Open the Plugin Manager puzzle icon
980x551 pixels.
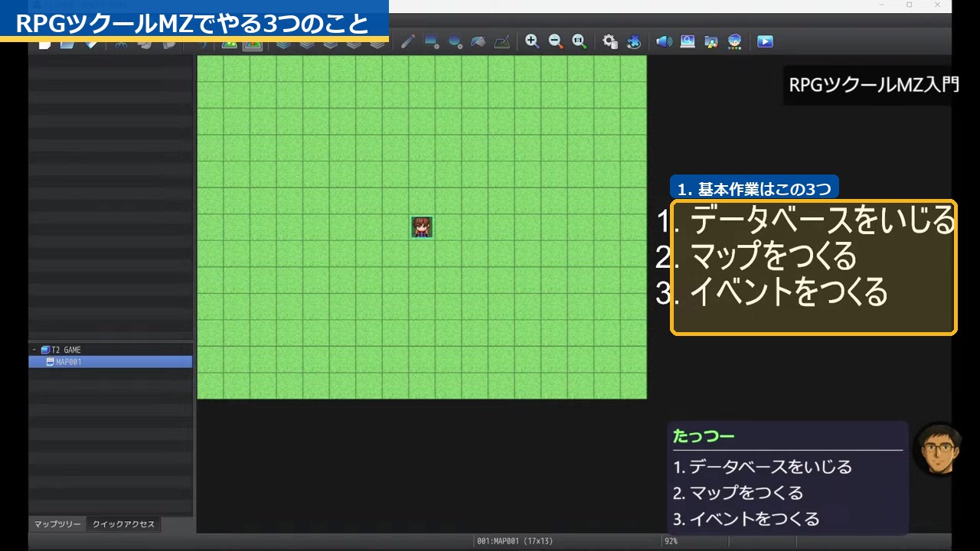634,42
